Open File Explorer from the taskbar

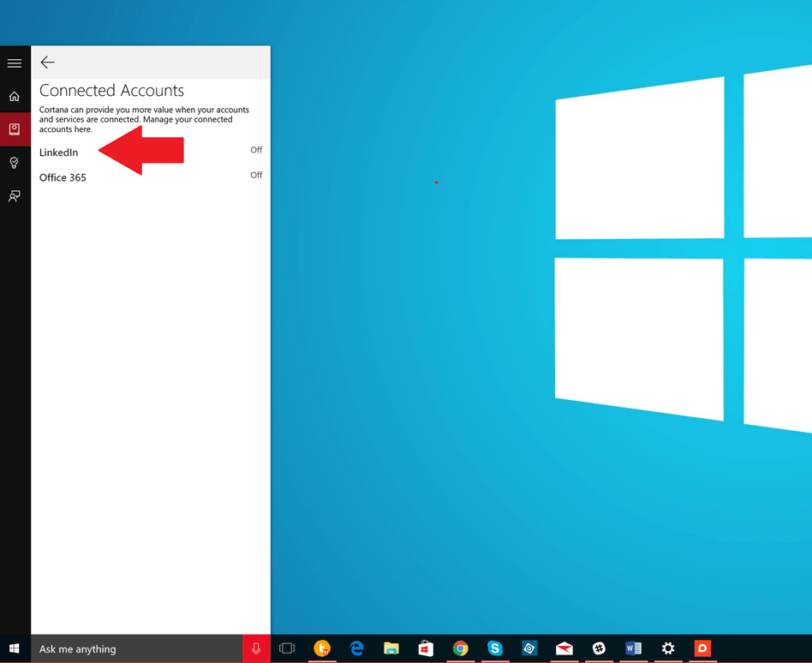click(x=391, y=648)
